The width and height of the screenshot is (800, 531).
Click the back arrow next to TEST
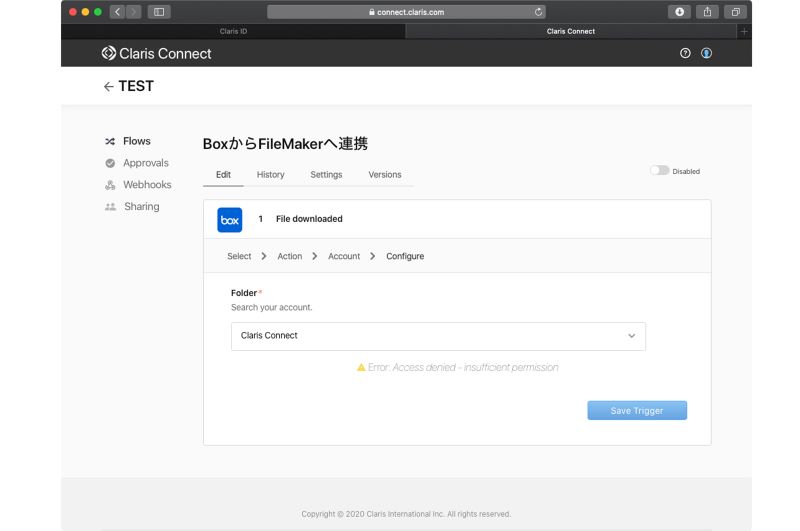[x=109, y=87]
